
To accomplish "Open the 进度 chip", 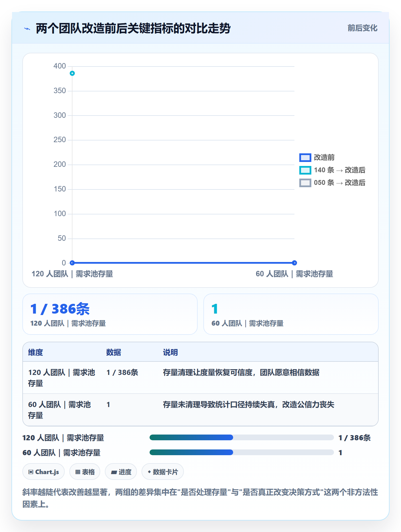I will click(x=121, y=472).
